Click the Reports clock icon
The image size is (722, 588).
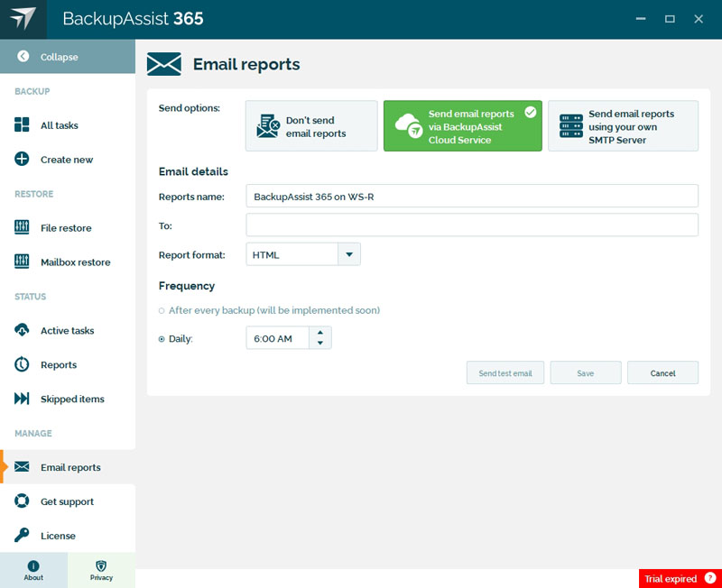coord(22,364)
